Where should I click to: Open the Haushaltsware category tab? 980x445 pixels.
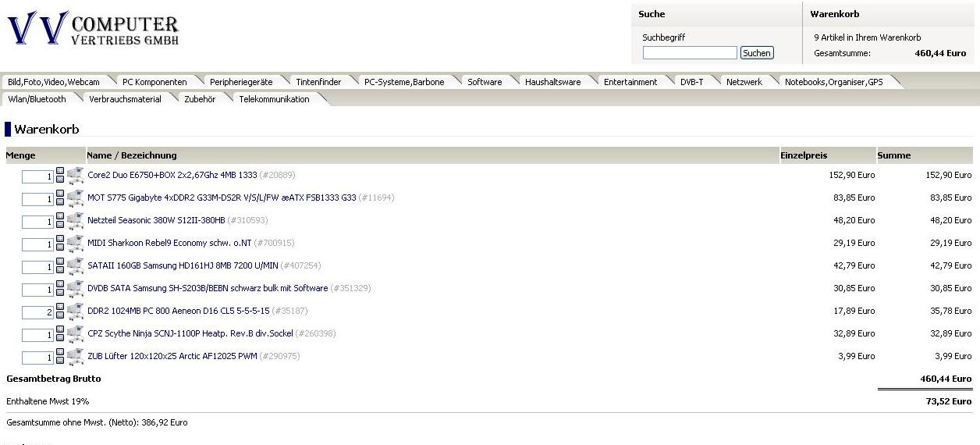[x=552, y=82]
